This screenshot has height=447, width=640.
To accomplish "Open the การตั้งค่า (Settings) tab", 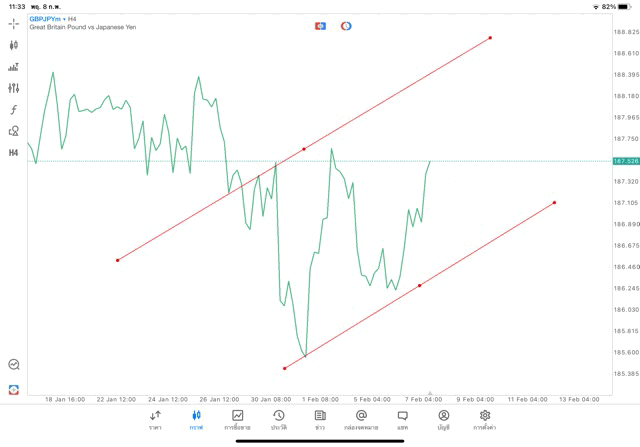I will (x=485, y=420).
